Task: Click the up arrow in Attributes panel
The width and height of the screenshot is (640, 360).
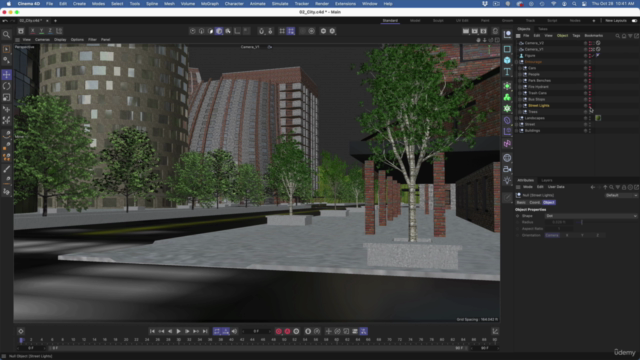Action: (605, 187)
